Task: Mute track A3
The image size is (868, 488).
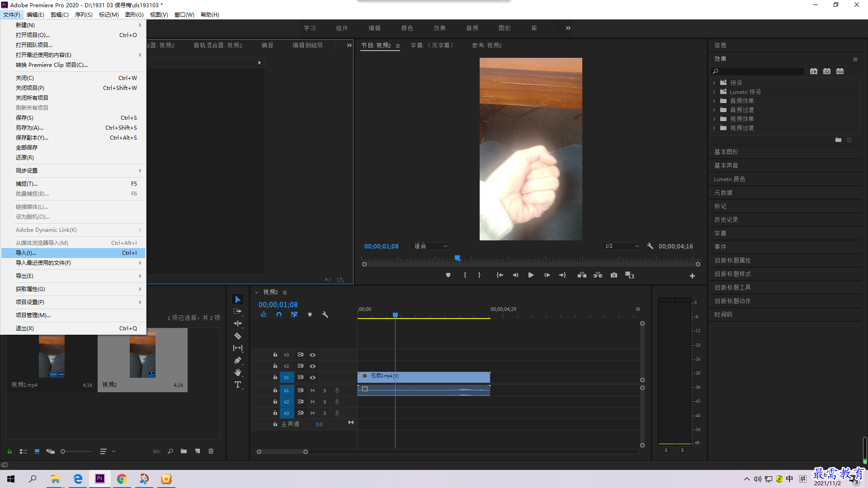Action: 312,413
